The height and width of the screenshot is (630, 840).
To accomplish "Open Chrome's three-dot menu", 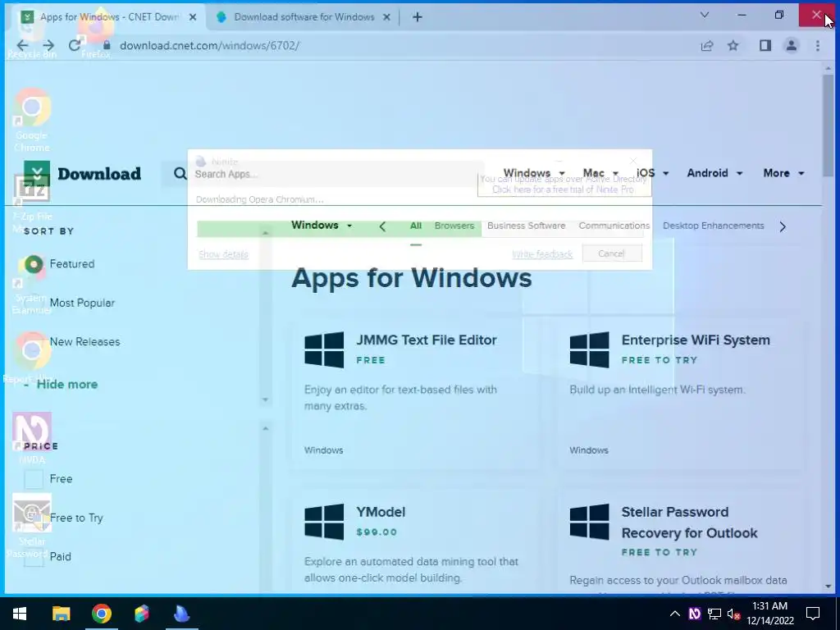I will [818, 46].
